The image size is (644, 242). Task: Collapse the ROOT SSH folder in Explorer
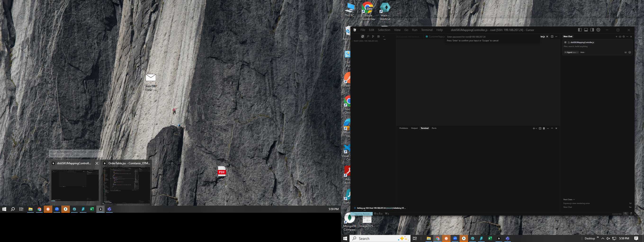pos(365,41)
